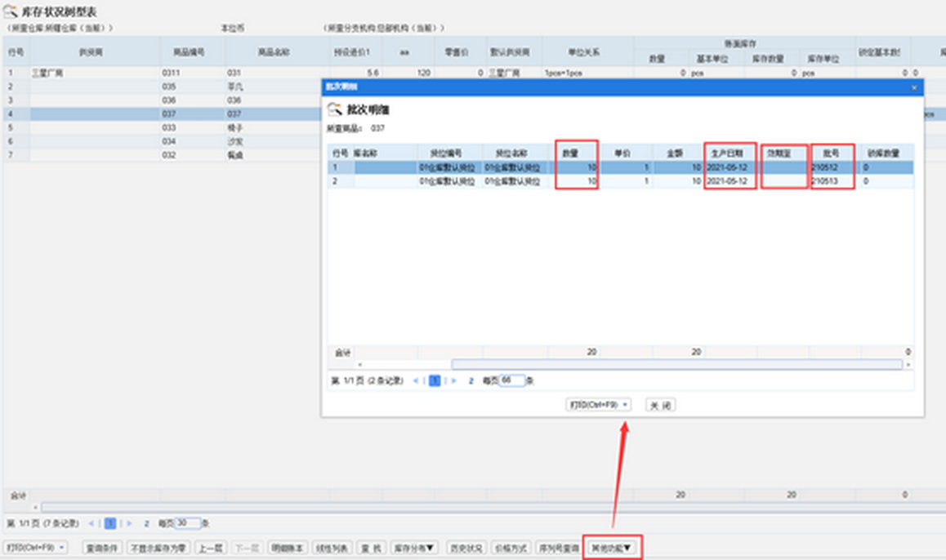946x560 pixels.
Task: Toggle 不显示库存为零 button
Action: [x=158, y=548]
